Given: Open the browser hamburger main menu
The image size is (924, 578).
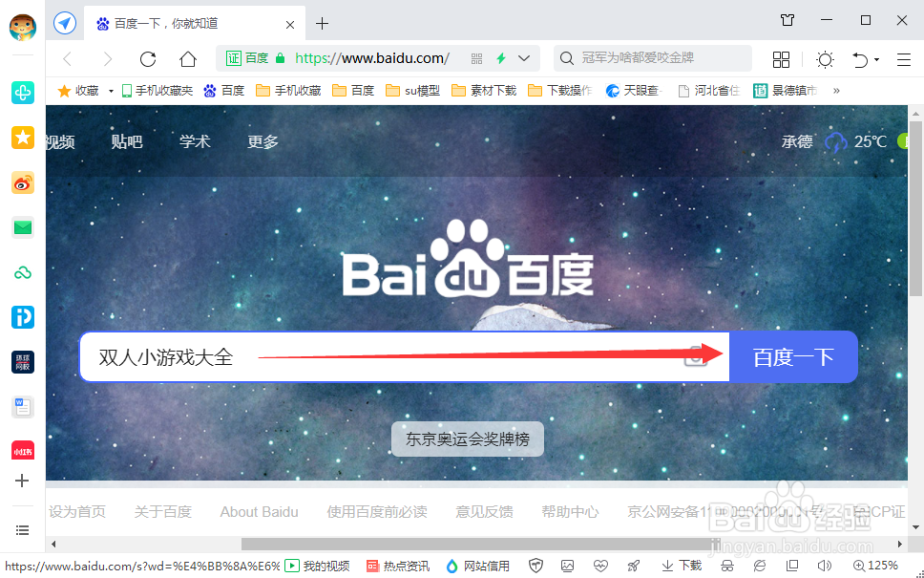Looking at the screenshot, I should [x=903, y=59].
